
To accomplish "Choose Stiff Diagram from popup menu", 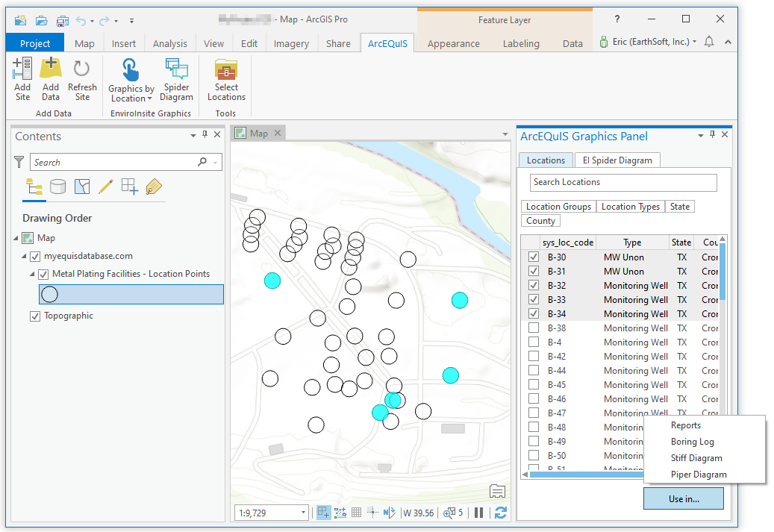I will click(x=696, y=458).
